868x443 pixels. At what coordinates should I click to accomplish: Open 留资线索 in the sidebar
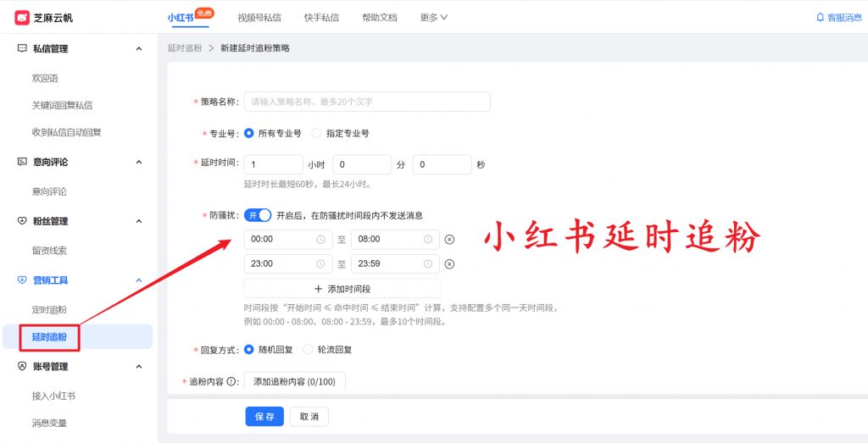pyautogui.click(x=49, y=251)
